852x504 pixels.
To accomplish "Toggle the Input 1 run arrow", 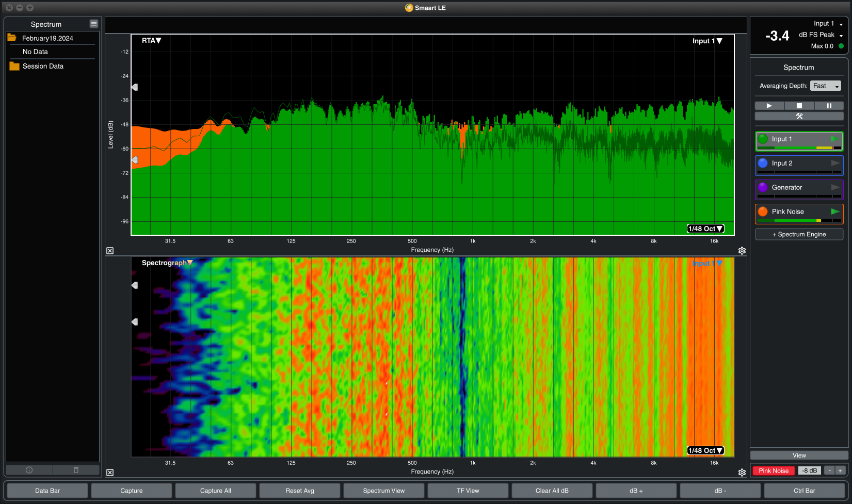I will [x=835, y=139].
